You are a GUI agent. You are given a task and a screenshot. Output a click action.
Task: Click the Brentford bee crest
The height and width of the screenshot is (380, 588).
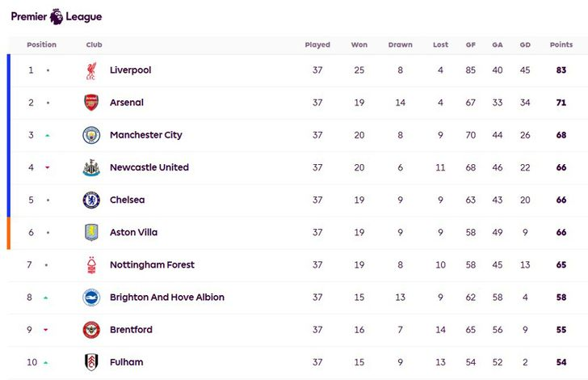[x=91, y=330]
